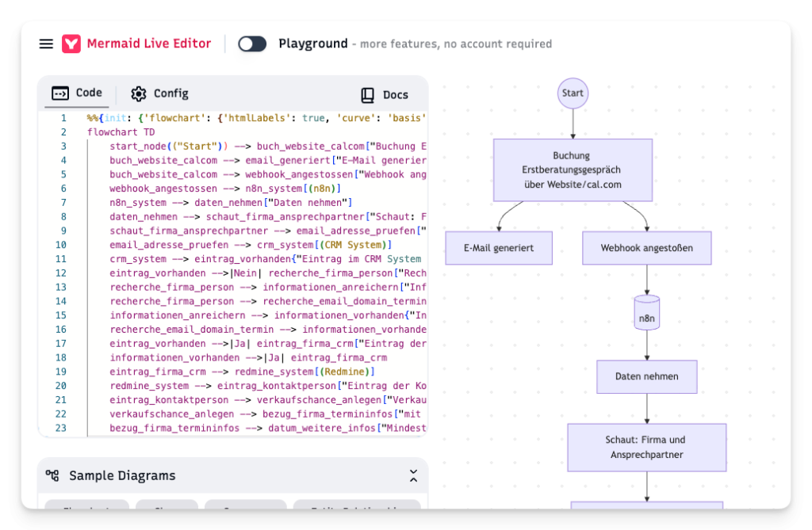Image resolution: width=812 pixels, height=530 pixels.
Task: Click the n8n database cylinder node
Action: pos(647,313)
